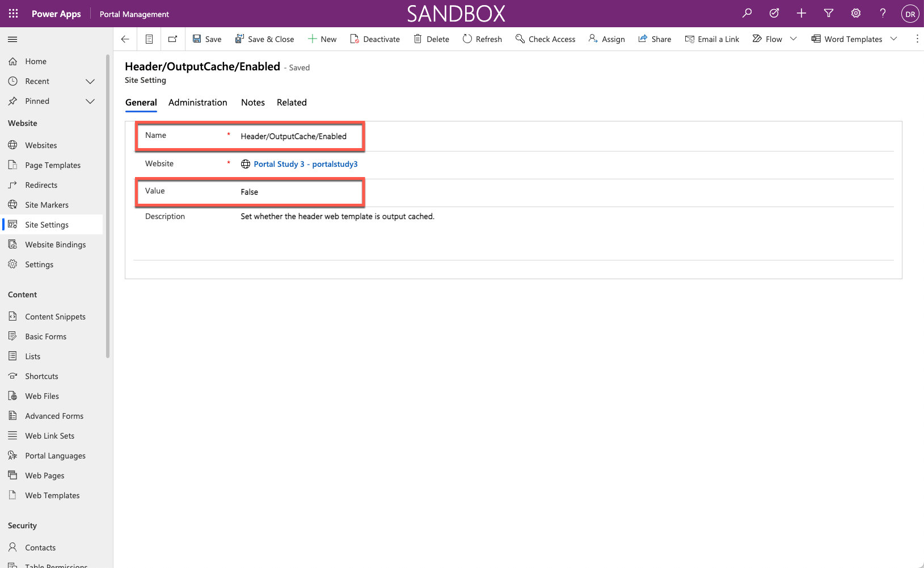Open record set page icon
This screenshot has width=924, height=568.
click(x=149, y=39)
